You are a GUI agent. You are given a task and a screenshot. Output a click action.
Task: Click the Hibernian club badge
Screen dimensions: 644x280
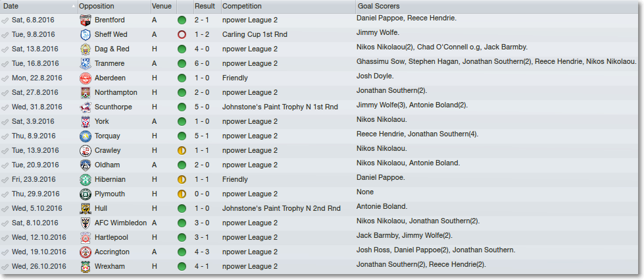[x=85, y=179]
